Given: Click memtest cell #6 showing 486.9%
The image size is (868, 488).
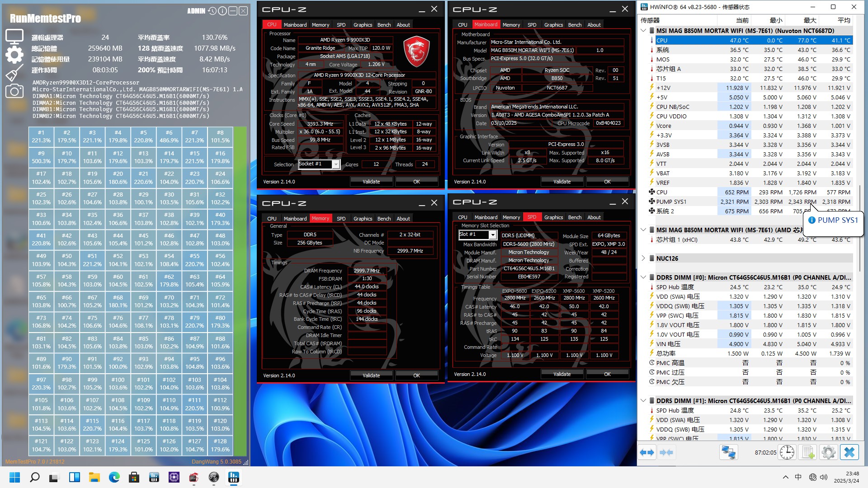Looking at the screenshot, I should [x=169, y=136].
